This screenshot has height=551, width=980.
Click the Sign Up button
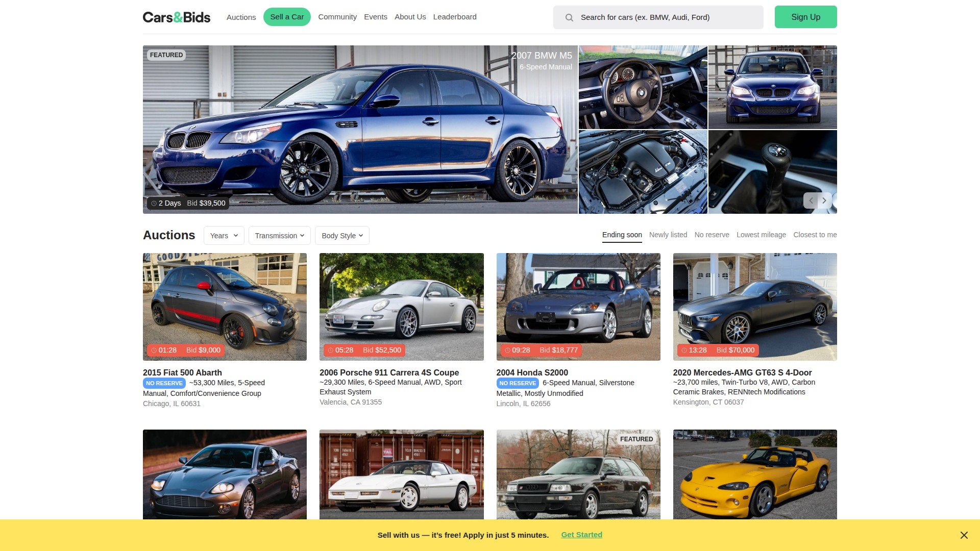pyautogui.click(x=805, y=17)
